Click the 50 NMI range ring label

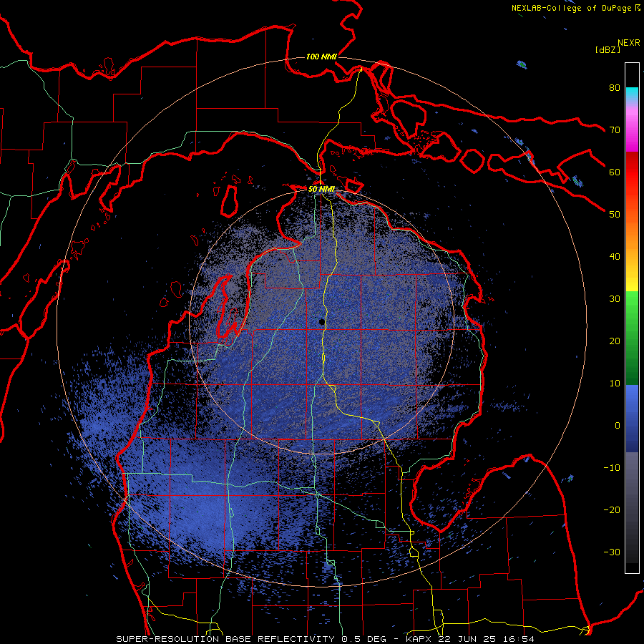coord(321,189)
